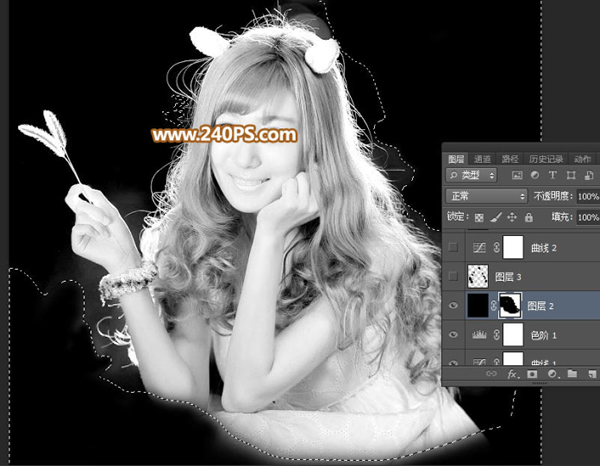The width and height of the screenshot is (600, 466).
Task: Create new fill or adjustment layer
Action: pos(552,374)
